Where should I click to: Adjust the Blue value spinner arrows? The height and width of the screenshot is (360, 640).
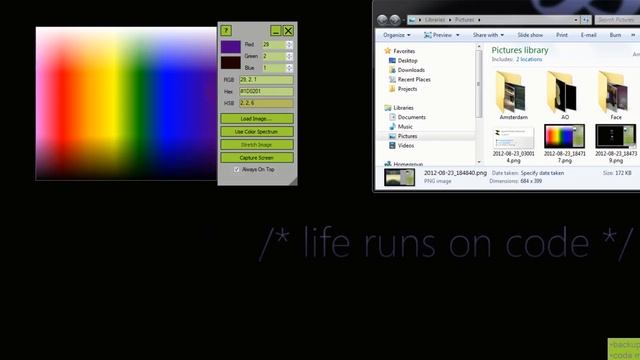pyautogui.click(x=289, y=68)
